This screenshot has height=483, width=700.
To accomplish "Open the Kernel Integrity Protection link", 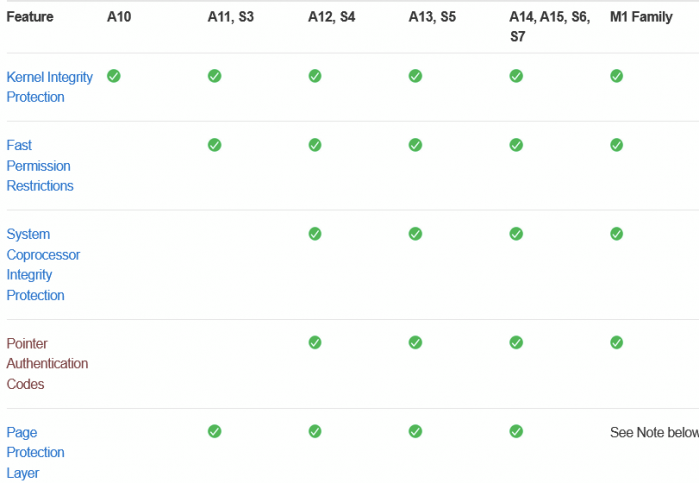I will pos(49,87).
